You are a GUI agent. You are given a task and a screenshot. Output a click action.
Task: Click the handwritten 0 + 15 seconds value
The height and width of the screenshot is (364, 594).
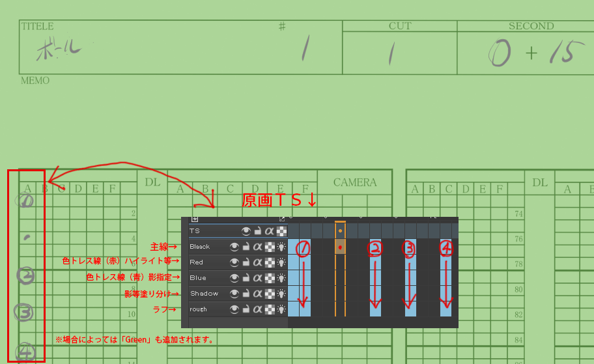coord(536,52)
